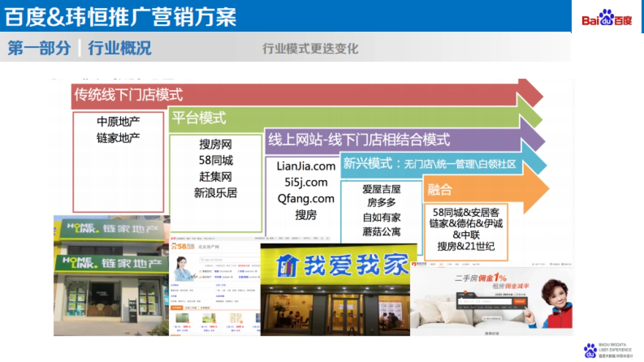Click the 链家地产 storefront photo

(111, 275)
